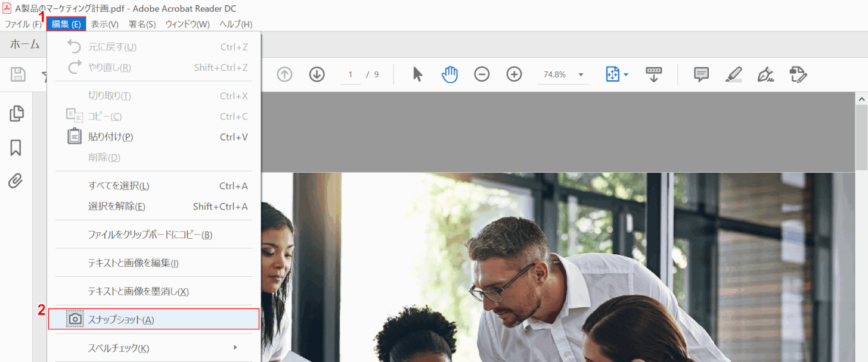Go to previous page with up arrow
Image resolution: width=868 pixels, height=362 pixels.
point(285,74)
